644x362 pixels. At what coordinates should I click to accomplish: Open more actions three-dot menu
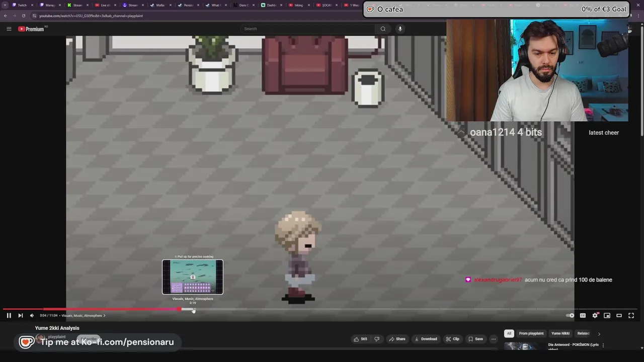(494, 339)
